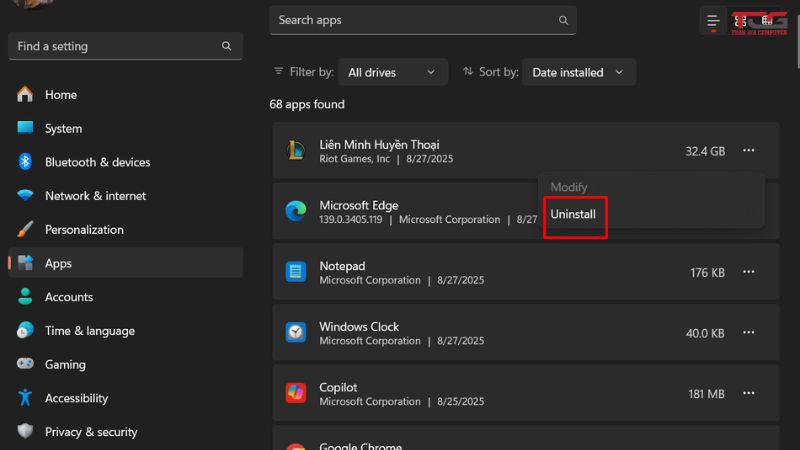This screenshot has width=800, height=450.
Task: Go to Home settings page
Action: tap(61, 94)
